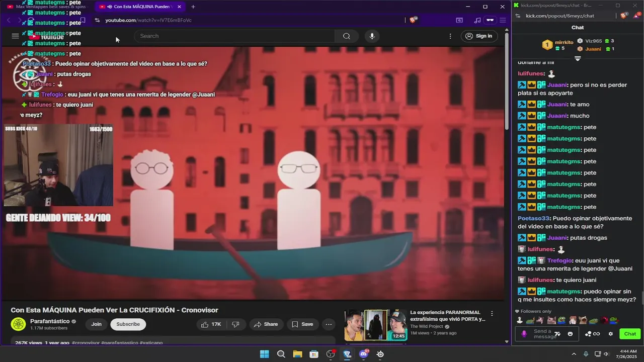Show hidden system tray icons chevron

click(x=574, y=354)
